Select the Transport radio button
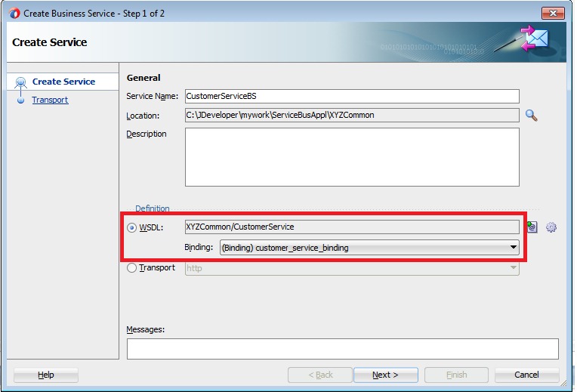 [132, 268]
